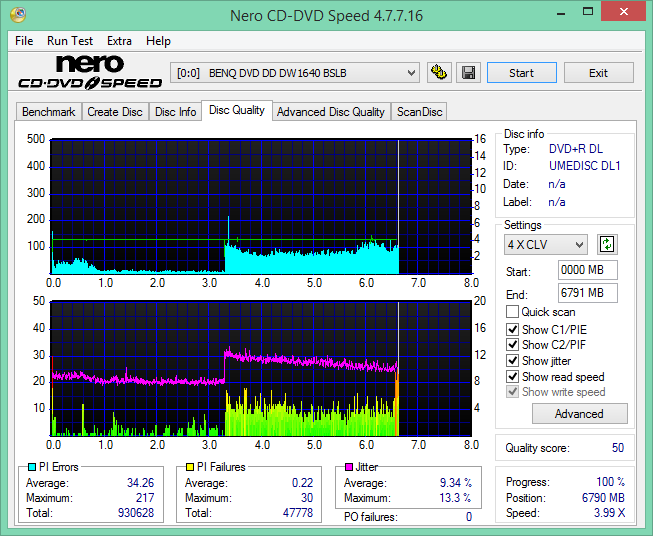
Task: Click the Nero CD-DVD Speed logo
Action: (x=90, y=72)
